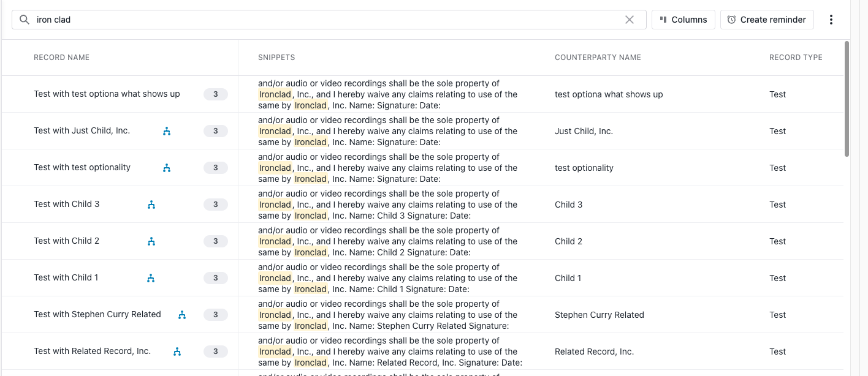This screenshot has height=376, width=868.
Task: Open record "Test with Stephen Curry Related"
Action: 97,314
